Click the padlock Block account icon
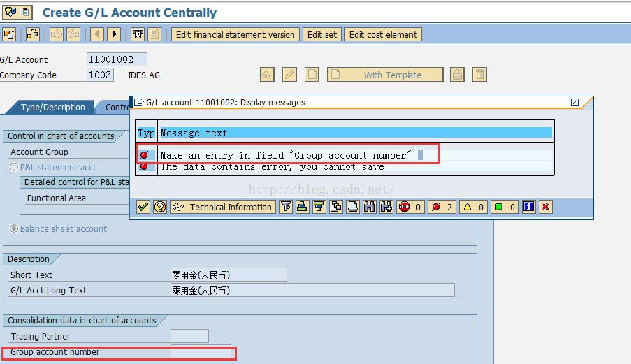631x364 pixels. 457,75
